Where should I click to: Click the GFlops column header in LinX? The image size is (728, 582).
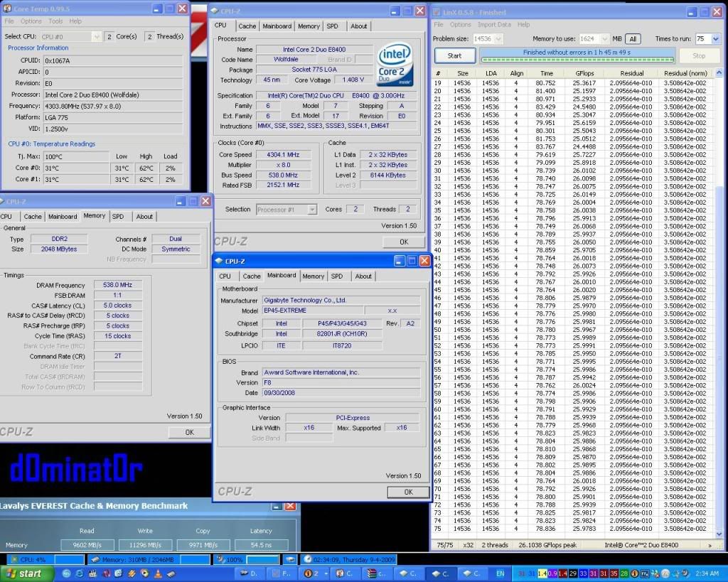[x=584, y=73]
